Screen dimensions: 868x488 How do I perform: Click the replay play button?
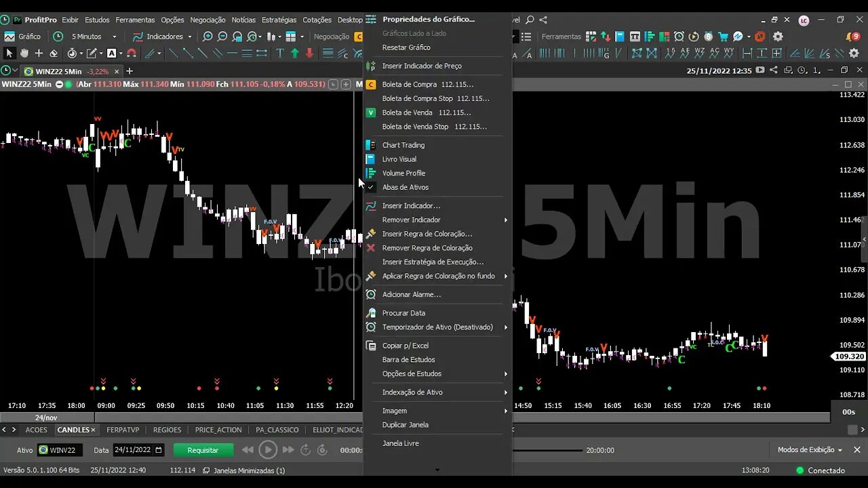[x=268, y=449]
